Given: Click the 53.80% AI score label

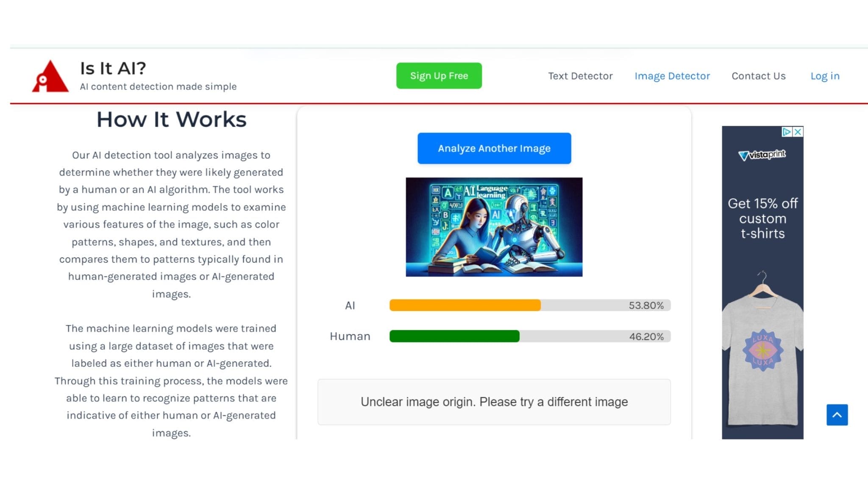Looking at the screenshot, I should (x=645, y=305).
